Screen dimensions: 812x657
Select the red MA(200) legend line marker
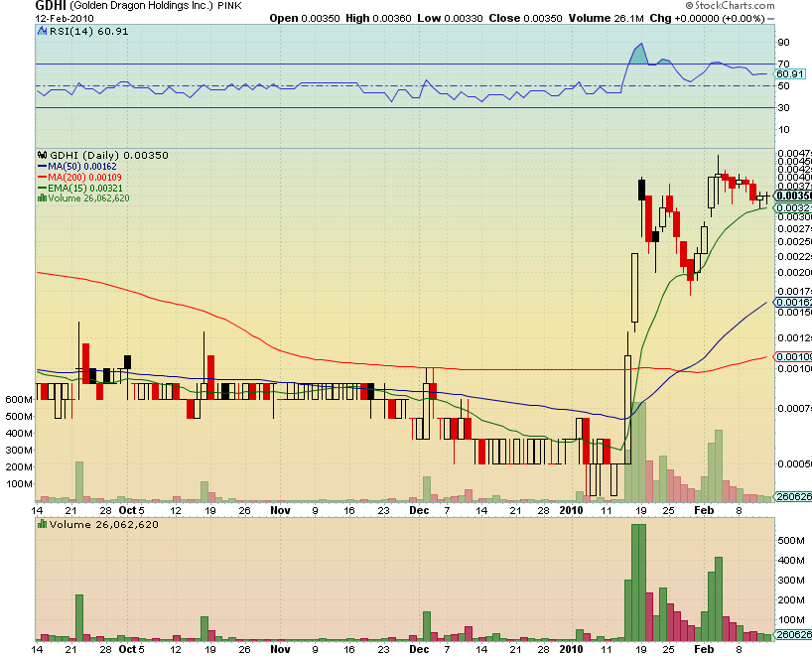(43, 177)
